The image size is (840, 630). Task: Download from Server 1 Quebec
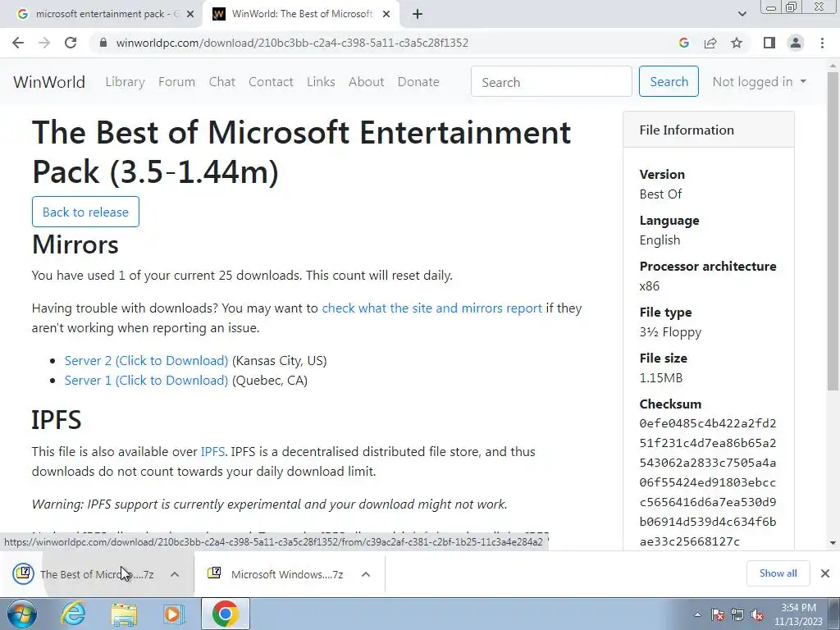click(x=146, y=381)
